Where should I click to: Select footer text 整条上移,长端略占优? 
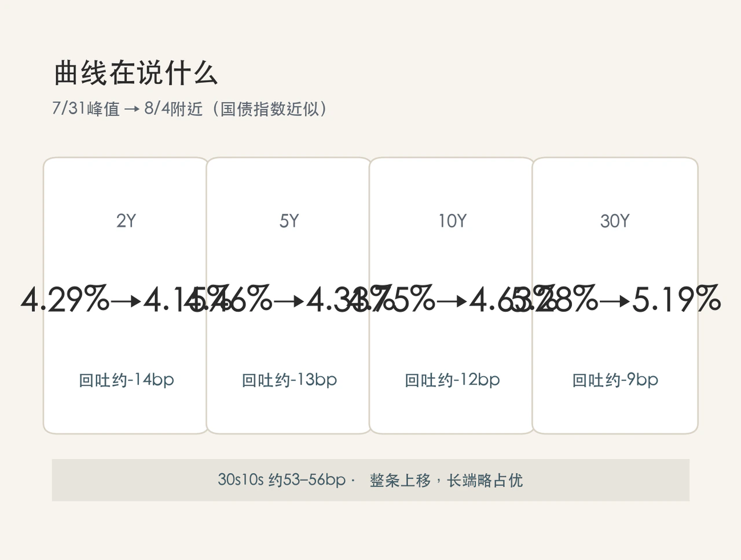click(446, 480)
